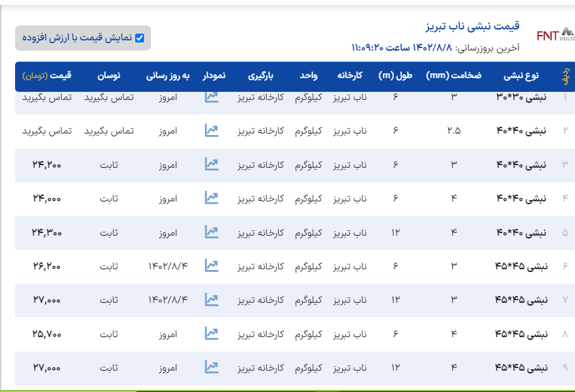Open chart icon for row 2 (2.5 mm)
The image size is (575, 392).
point(211,130)
